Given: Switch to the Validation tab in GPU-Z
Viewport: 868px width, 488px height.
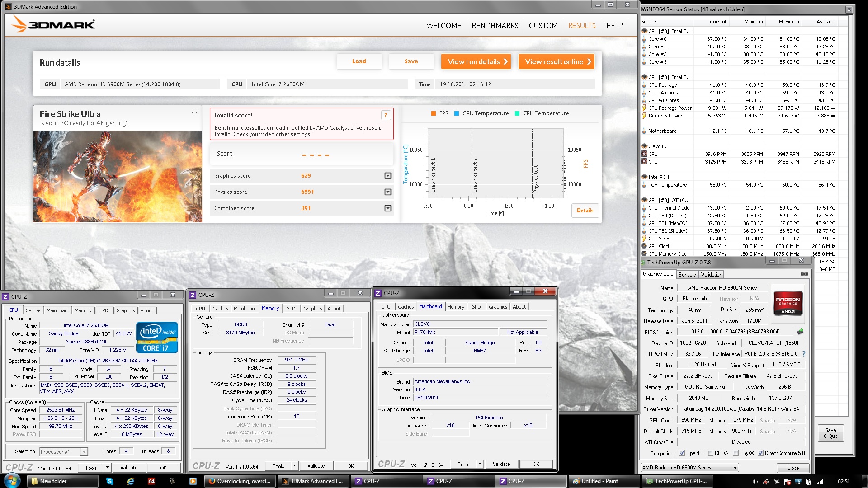Looking at the screenshot, I should pos(711,275).
